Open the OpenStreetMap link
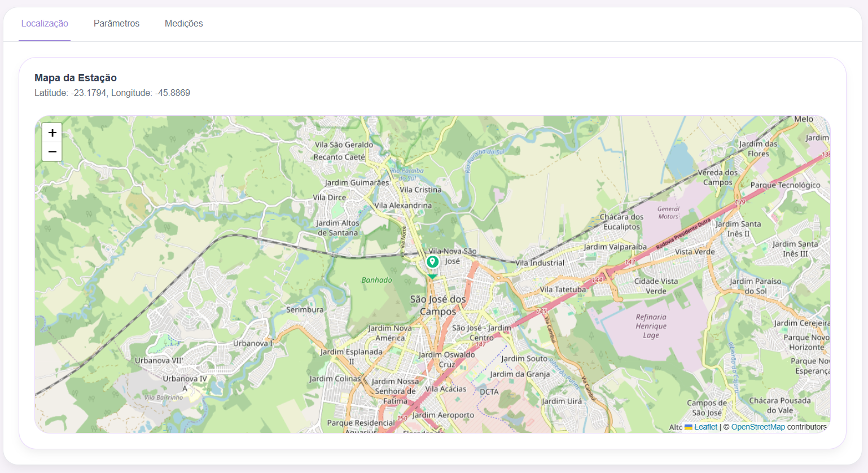868x473 pixels. click(757, 427)
